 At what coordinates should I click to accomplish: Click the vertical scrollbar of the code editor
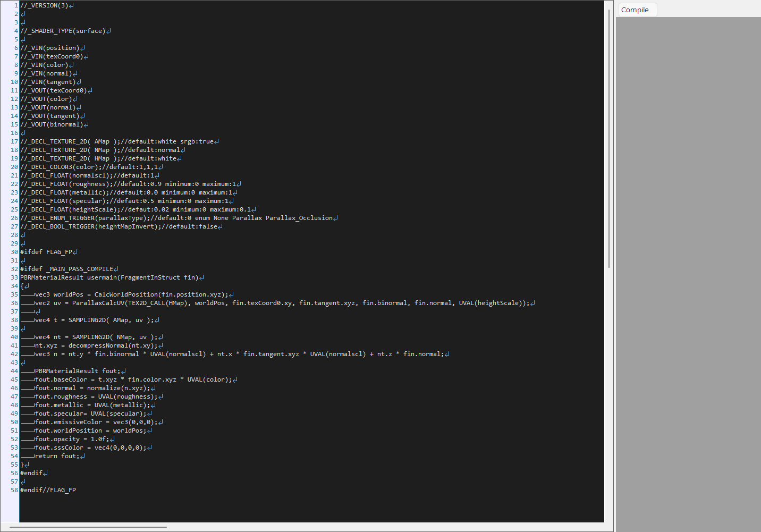[x=609, y=138]
